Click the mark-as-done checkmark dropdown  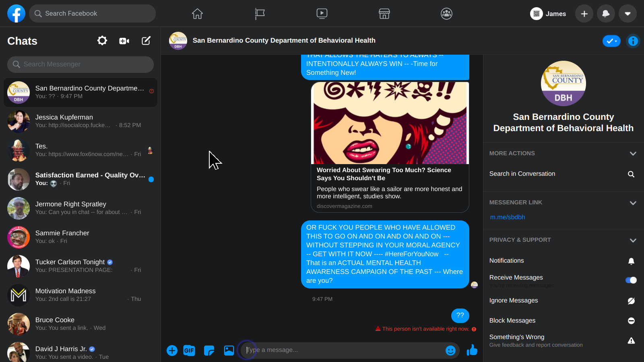(x=611, y=41)
